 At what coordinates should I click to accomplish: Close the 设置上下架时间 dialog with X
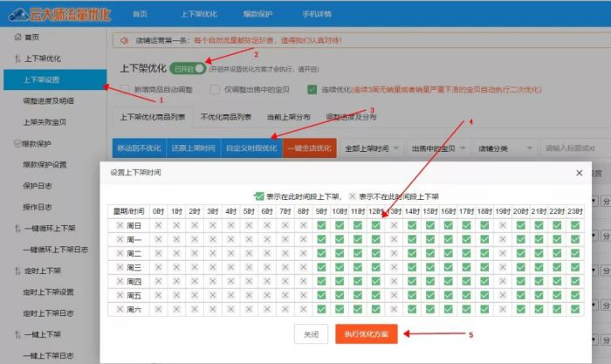[579, 173]
